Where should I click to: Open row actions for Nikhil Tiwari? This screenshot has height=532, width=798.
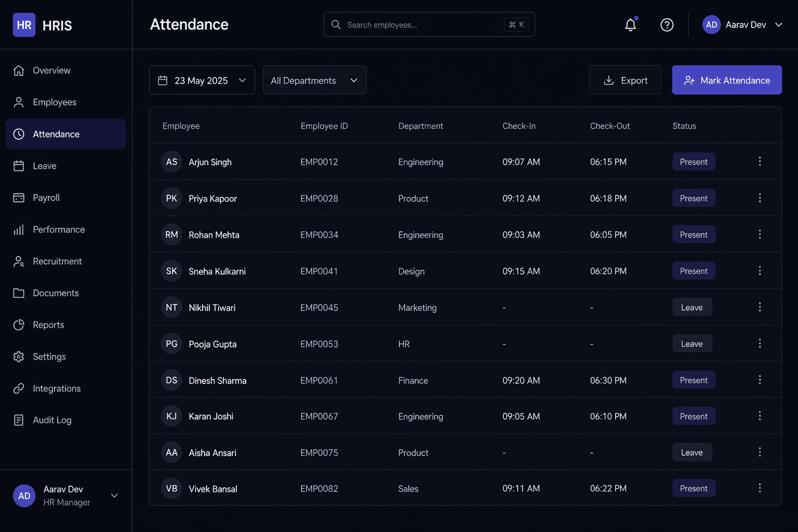(760, 307)
